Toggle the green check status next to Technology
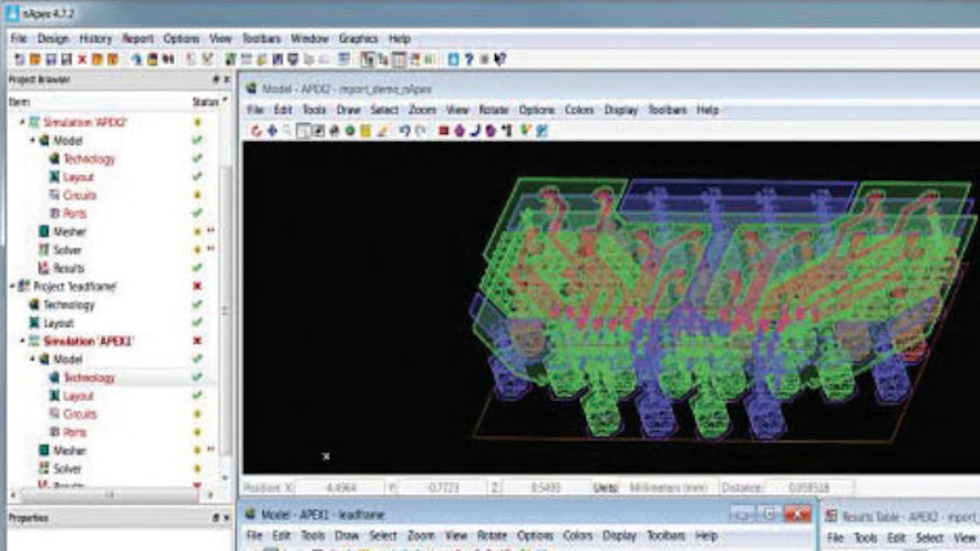The height and width of the screenshot is (551, 980). coord(197,157)
